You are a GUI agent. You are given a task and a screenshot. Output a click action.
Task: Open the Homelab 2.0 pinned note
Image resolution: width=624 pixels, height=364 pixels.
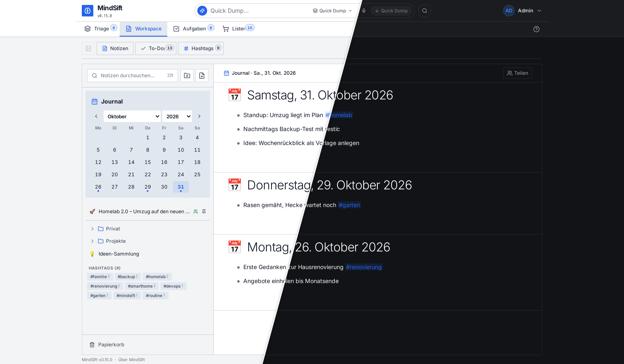tap(148, 212)
